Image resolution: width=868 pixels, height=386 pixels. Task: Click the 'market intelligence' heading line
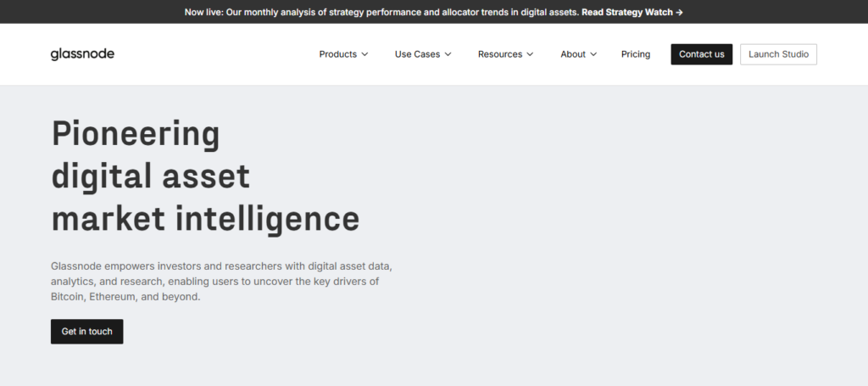pos(205,218)
